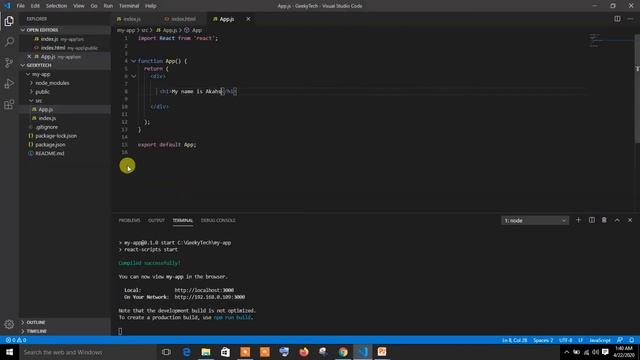Split the terminal panel
Viewport: 640px width, 360px height.
pyautogui.click(x=591, y=220)
